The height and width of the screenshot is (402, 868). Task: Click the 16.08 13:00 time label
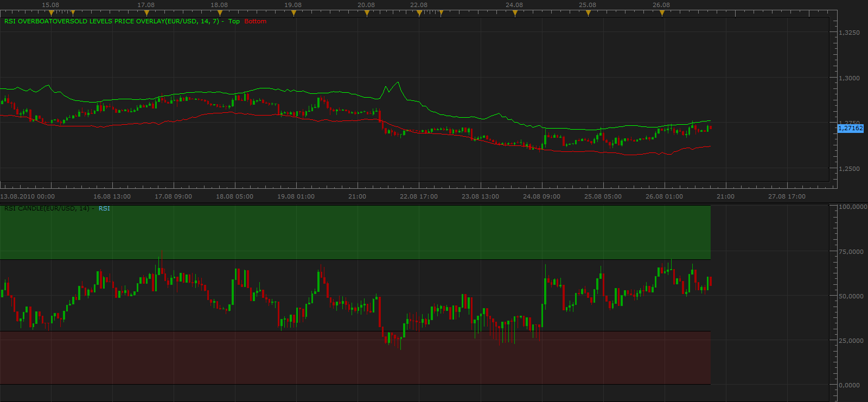click(x=112, y=196)
